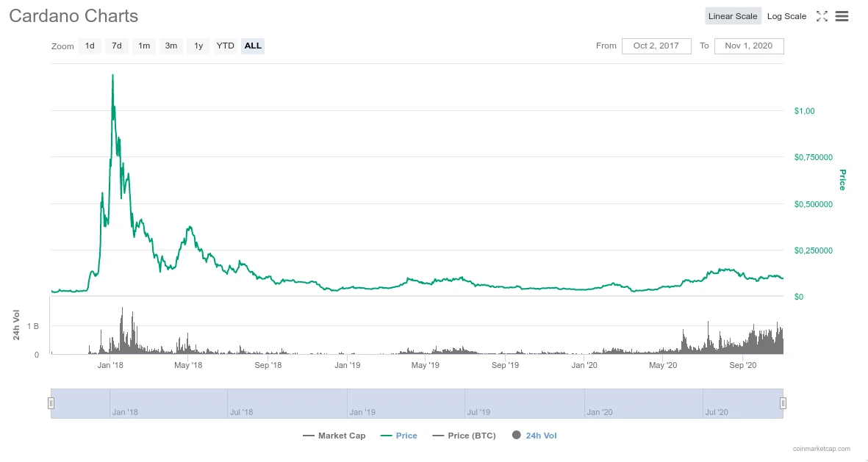Set zoom range to 1m

144,46
